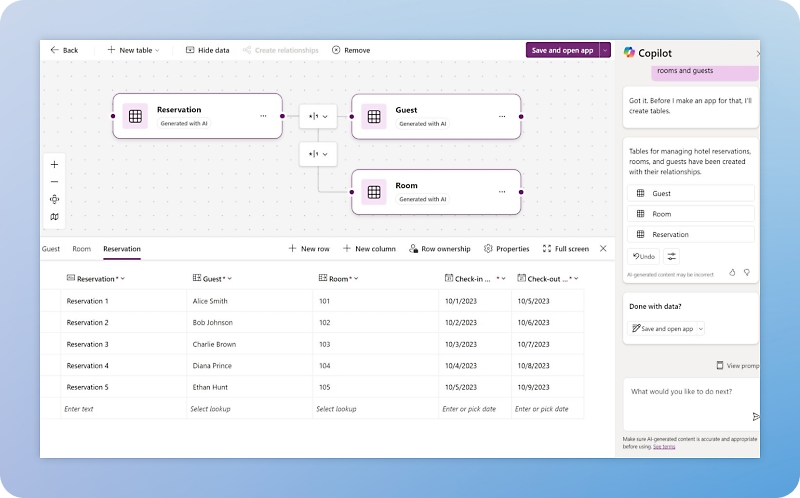The image size is (800, 498).
Task: Switch to the Guest data tab
Action: (x=51, y=249)
